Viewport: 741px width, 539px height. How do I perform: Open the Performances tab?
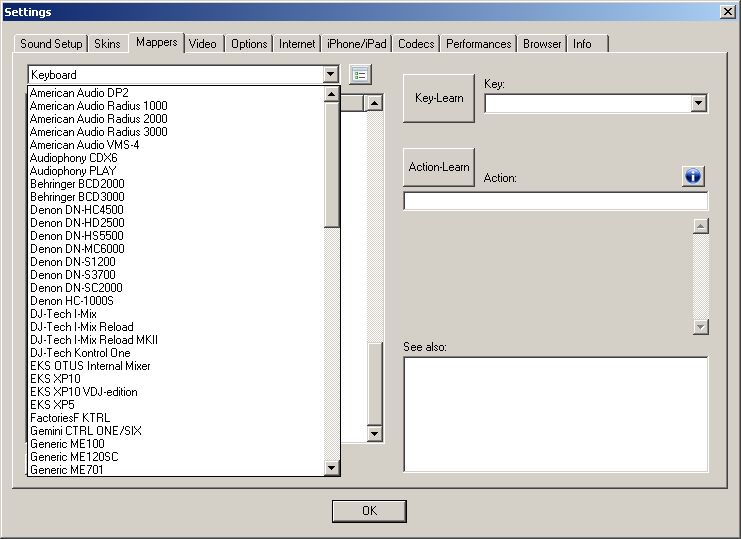point(479,44)
